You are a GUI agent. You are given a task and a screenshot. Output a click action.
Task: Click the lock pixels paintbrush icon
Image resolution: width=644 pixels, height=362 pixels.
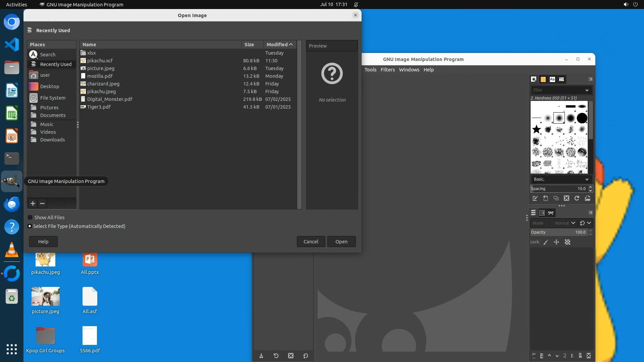546,242
